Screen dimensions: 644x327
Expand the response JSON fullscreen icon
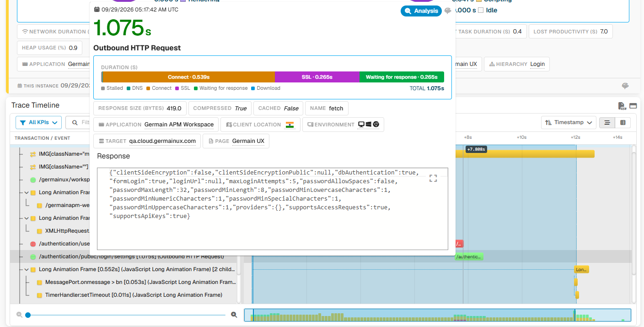(433, 179)
